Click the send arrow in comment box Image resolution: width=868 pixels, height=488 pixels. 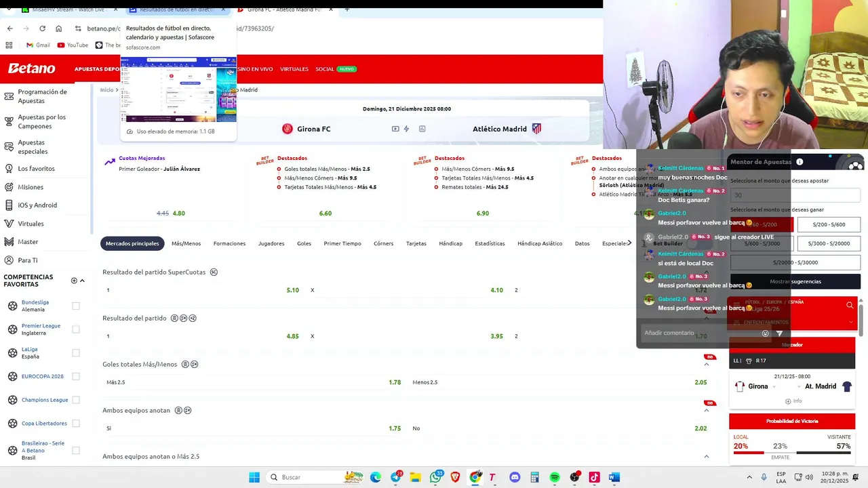(x=779, y=333)
